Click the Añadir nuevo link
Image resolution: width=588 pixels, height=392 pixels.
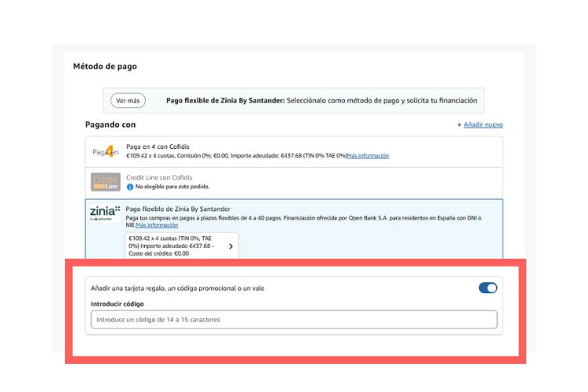coord(480,125)
